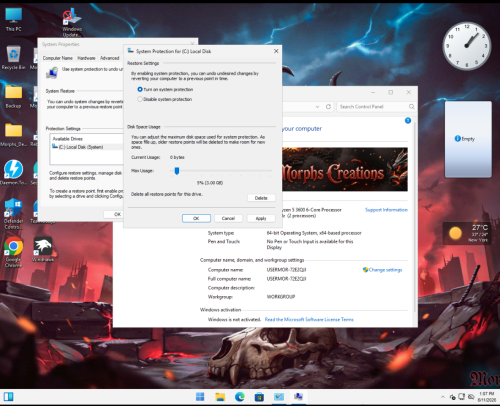Open the Windows Start button
The width and height of the screenshot is (500, 406).
(200, 397)
